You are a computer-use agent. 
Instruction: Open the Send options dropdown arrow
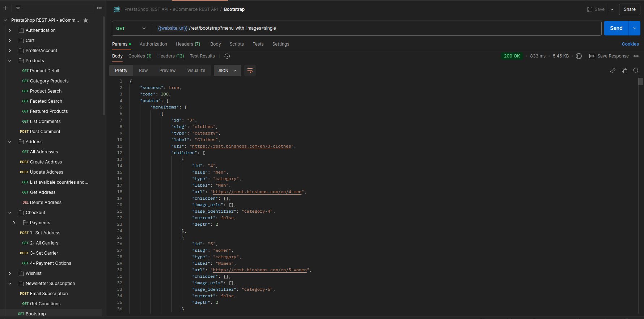tap(635, 28)
